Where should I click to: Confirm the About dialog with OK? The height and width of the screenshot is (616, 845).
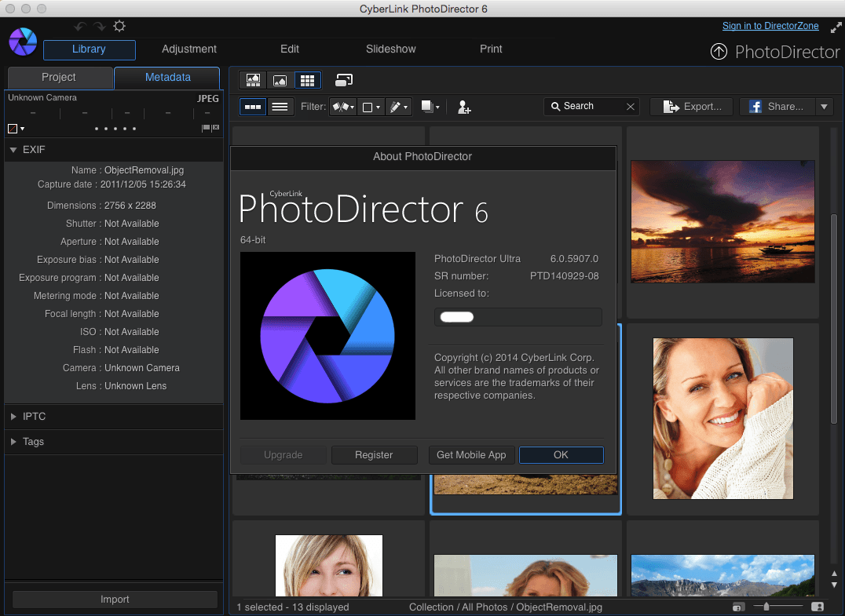[561, 455]
